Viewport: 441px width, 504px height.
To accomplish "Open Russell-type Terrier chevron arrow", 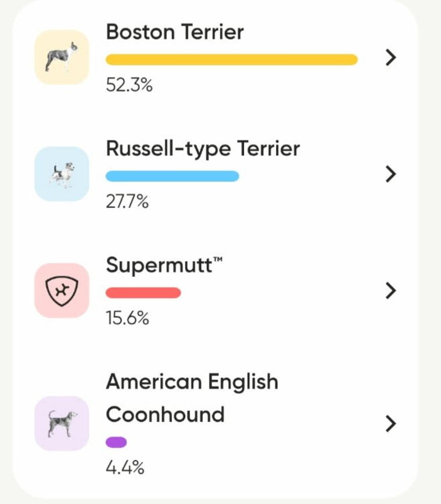I will [x=390, y=174].
